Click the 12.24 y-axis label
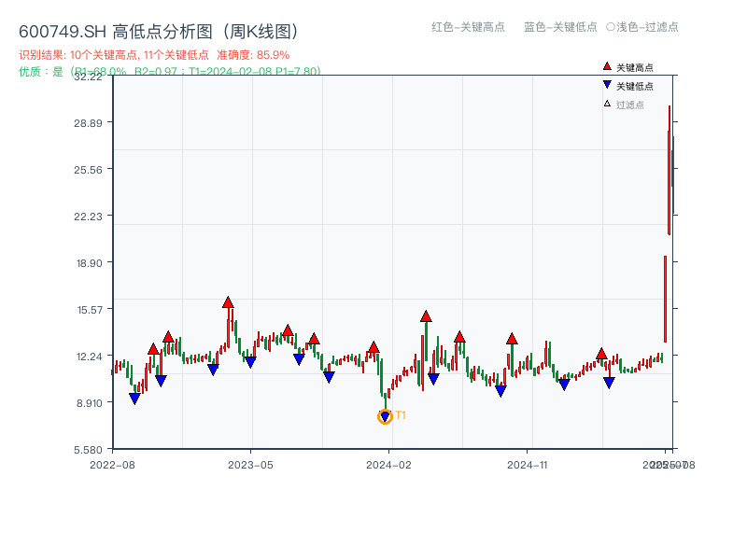Screen dimensions: 747x560 point(89,357)
